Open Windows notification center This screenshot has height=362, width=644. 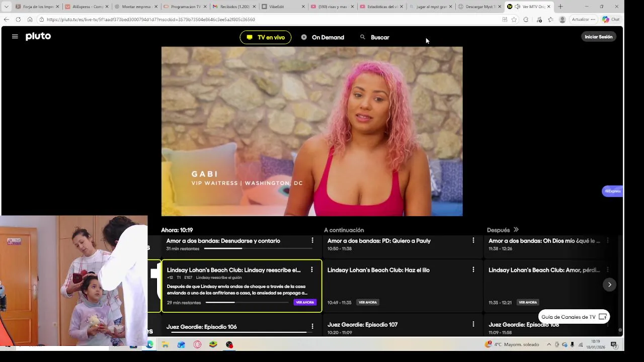[x=614, y=344]
